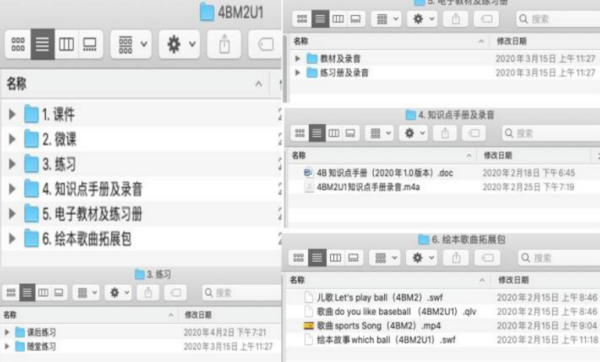Screen dimensions: 600x362
Task: Click search field in 3. 练习 window
Action: [x=242, y=293]
